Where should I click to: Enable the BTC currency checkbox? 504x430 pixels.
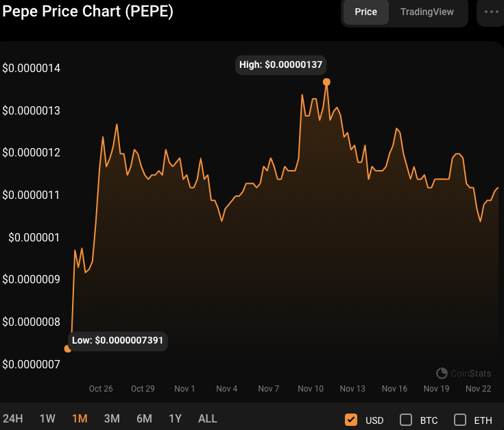pyautogui.click(x=406, y=420)
